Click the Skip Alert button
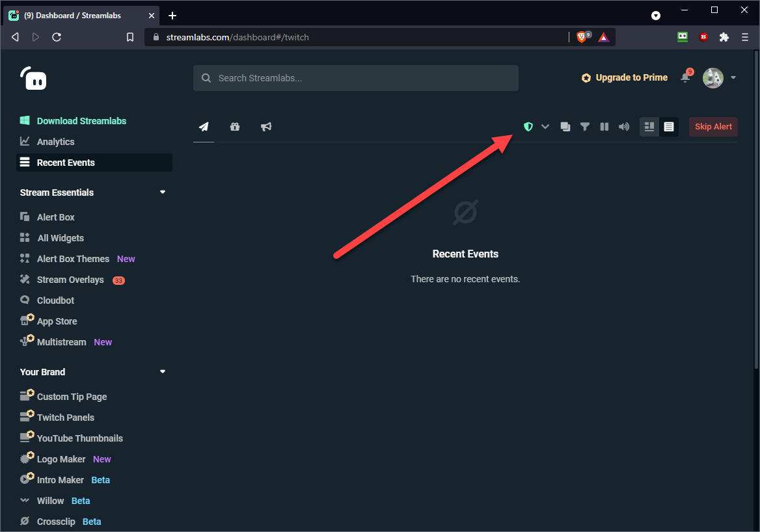This screenshot has height=532, width=760. tap(713, 127)
